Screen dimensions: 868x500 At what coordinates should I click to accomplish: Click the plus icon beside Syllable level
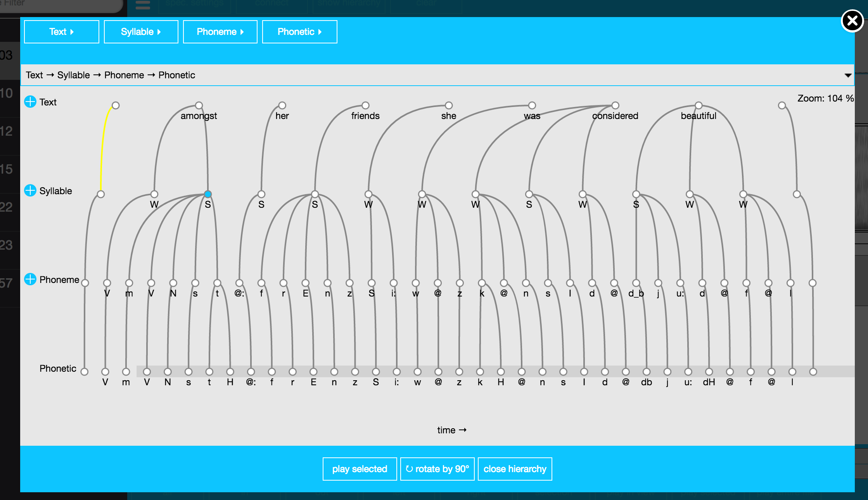tap(30, 191)
